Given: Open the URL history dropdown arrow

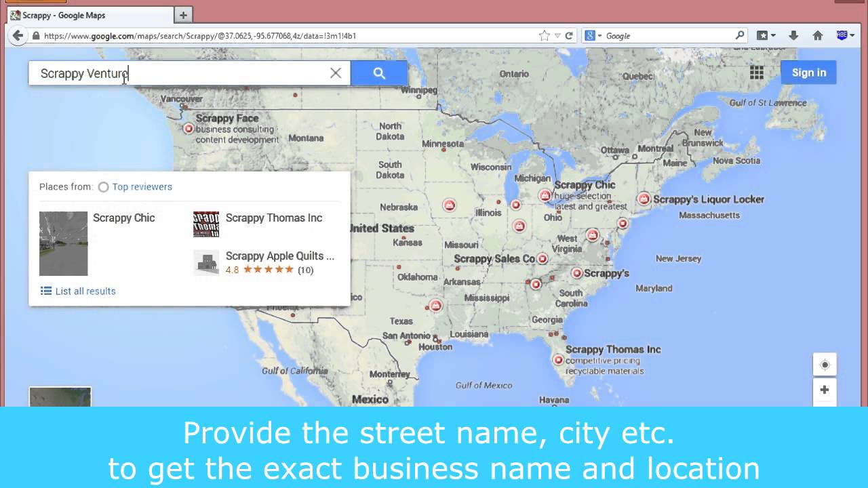Looking at the screenshot, I should (557, 36).
